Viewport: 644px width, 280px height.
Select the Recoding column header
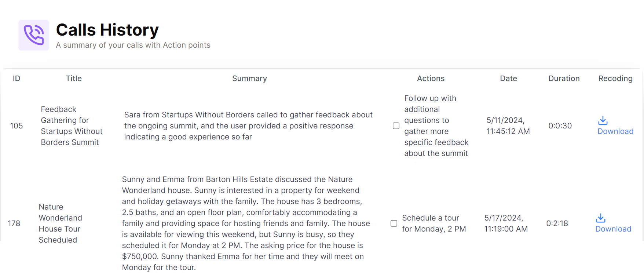615,79
